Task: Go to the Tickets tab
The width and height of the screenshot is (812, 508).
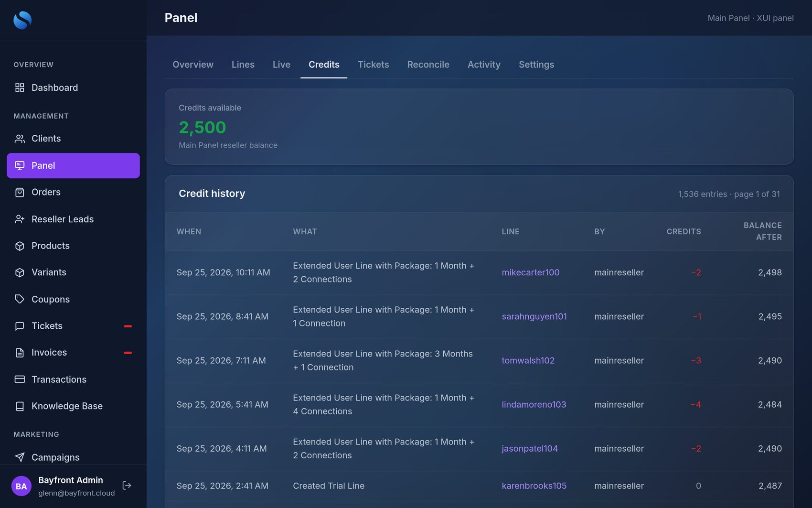Action: (x=374, y=65)
